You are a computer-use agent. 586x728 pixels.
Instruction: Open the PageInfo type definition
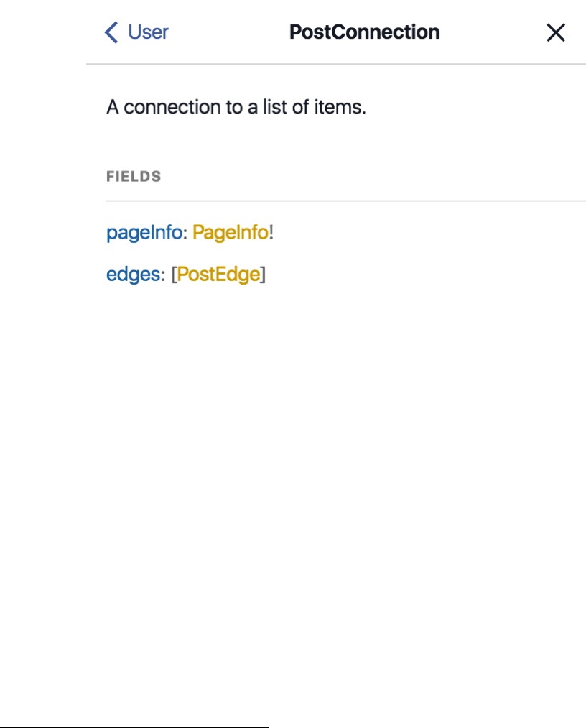tap(230, 233)
